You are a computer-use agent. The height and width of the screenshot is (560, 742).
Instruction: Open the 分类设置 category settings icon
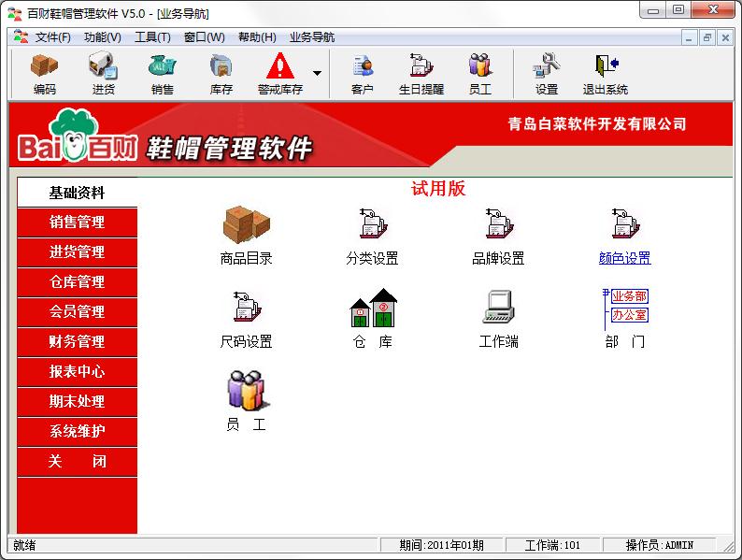click(372, 224)
